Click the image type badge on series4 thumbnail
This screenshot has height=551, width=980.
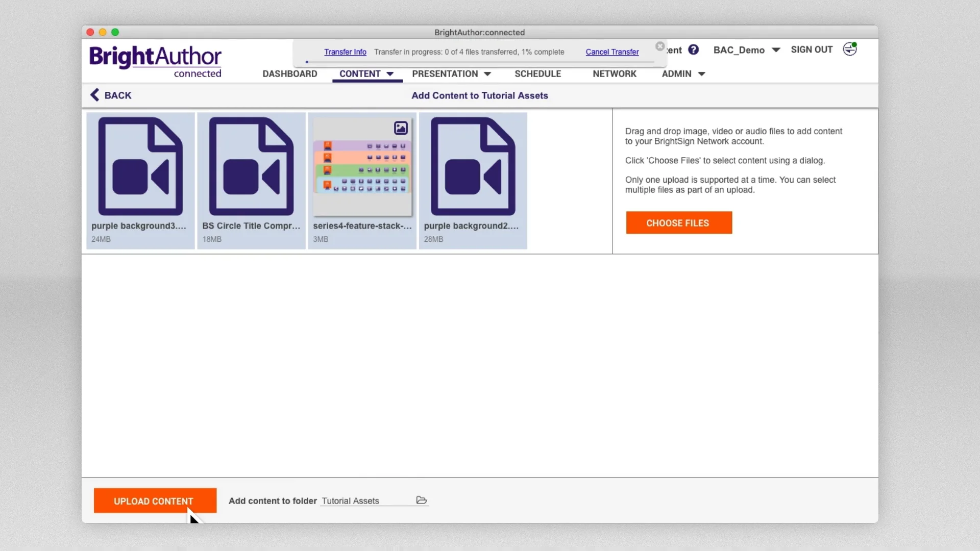(401, 128)
